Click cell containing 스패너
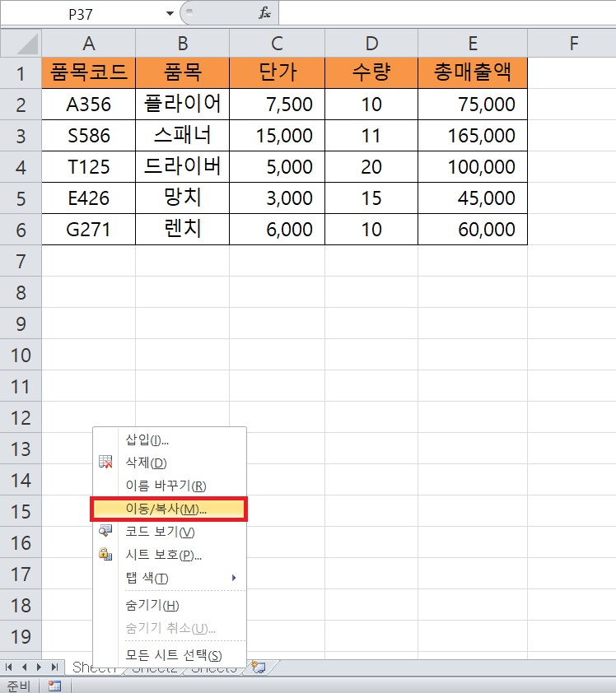This screenshot has width=616, height=693. [182, 136]
